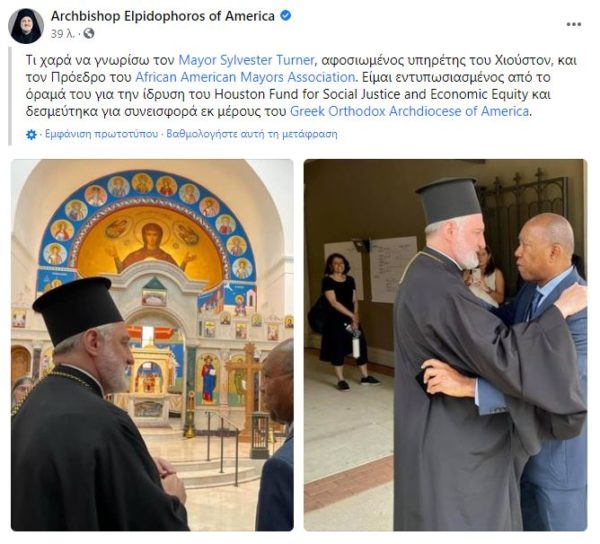Click the archbishop's black hat in right photo

tap(448, 200)
